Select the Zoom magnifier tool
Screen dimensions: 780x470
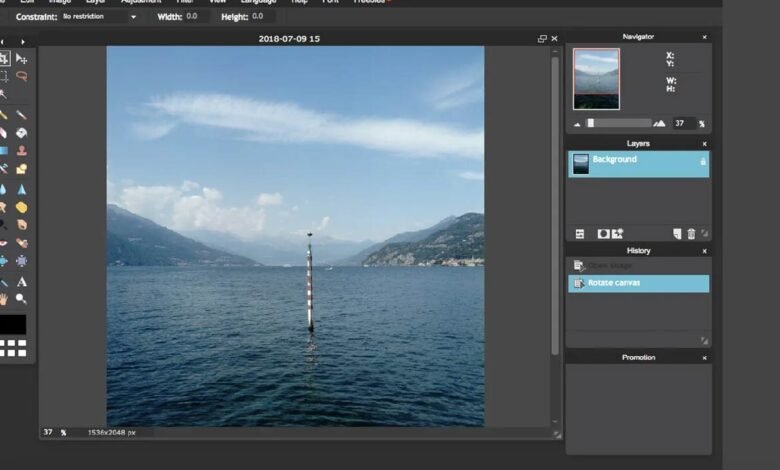(21, 299)
